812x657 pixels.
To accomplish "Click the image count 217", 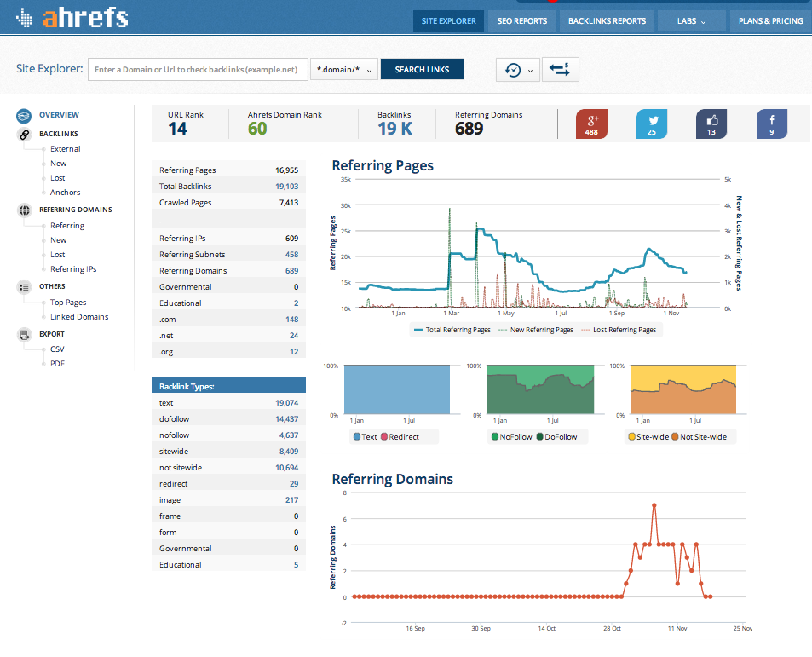I will [291, 500].
